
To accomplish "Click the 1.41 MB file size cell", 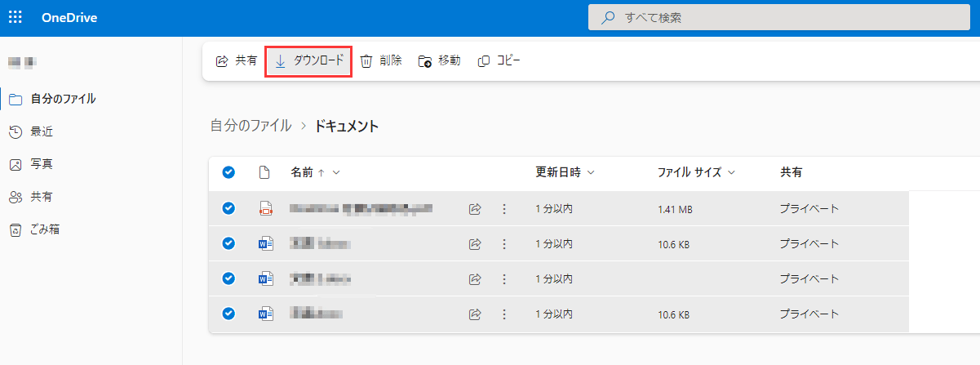I will (675, 210).
